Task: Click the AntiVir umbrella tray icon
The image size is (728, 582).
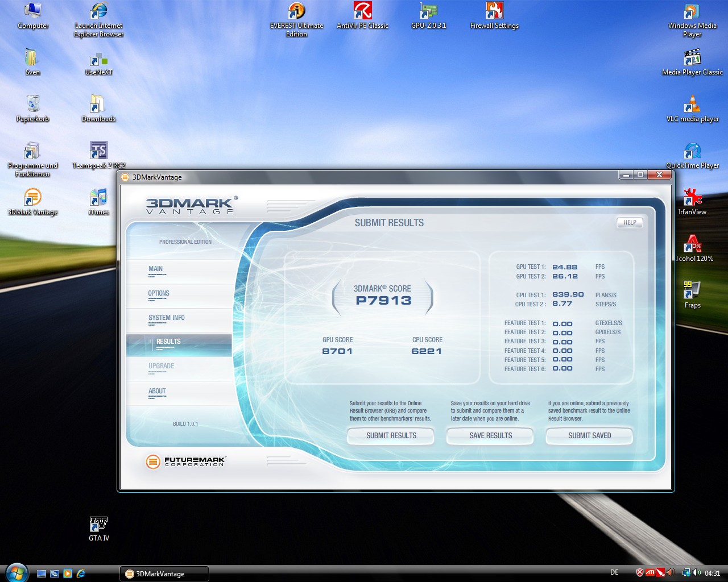Action: click(x=660, y=573)
